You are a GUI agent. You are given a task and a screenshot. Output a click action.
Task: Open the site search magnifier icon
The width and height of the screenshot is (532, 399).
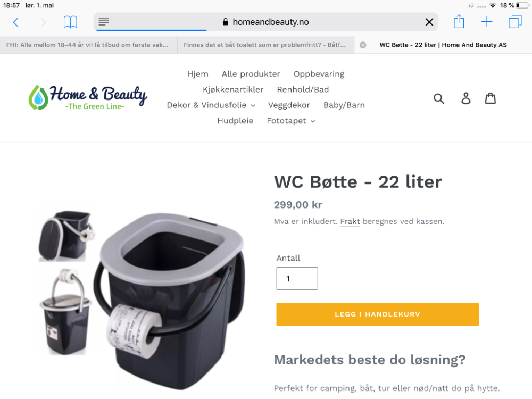click(x=439, y=99)
